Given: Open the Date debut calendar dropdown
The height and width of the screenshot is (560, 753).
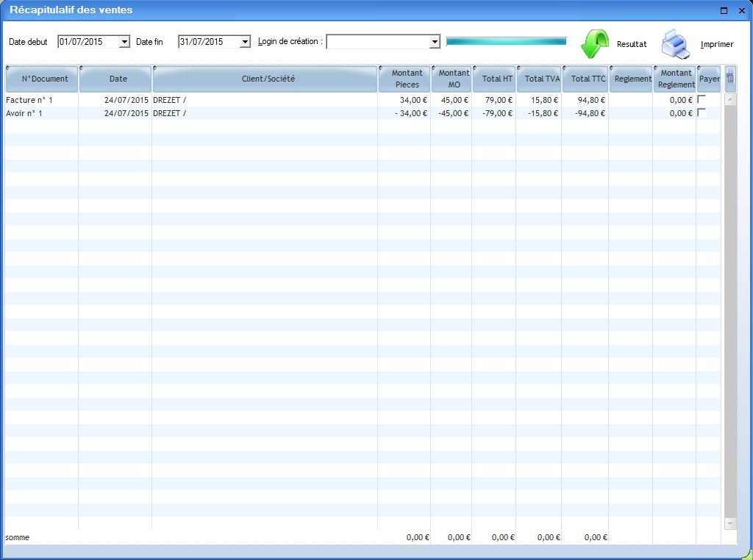Looking at the screenshot, I should [x=124, y=42].
